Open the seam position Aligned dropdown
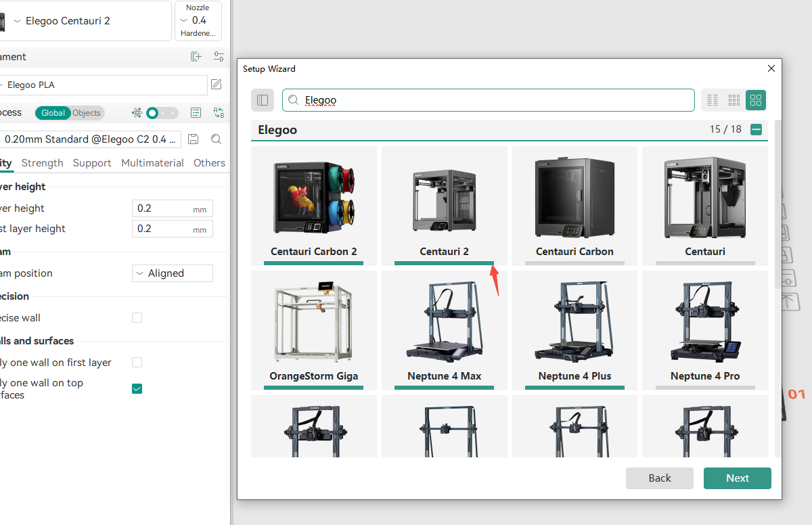The height and width of the screenshot is (525, 812). pos(173,273)
